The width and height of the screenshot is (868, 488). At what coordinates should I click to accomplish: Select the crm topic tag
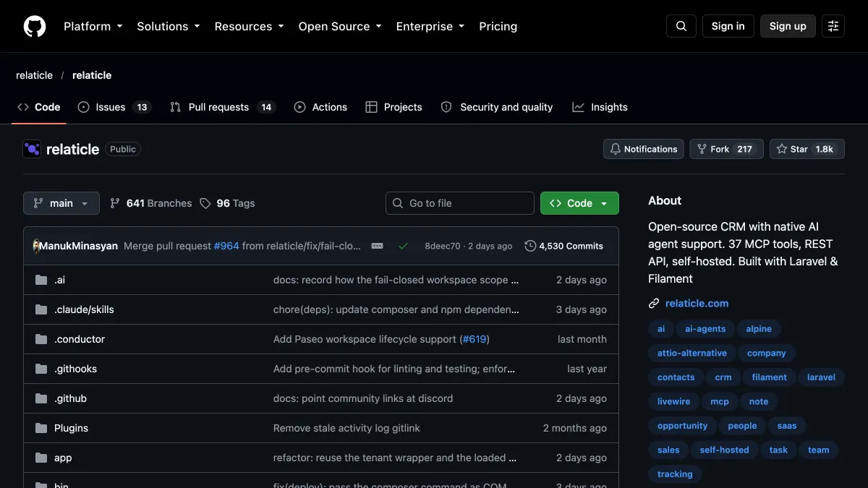pos(723,377)
